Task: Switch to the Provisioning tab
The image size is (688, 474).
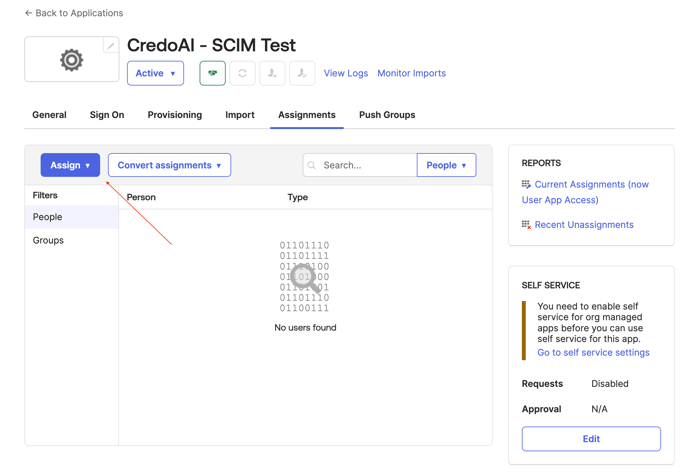Action: [174, 115]
